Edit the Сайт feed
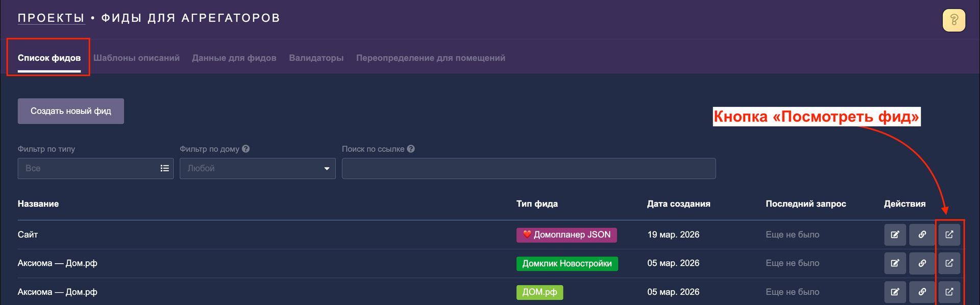980x305 pixels. click(x=895, y=235)
